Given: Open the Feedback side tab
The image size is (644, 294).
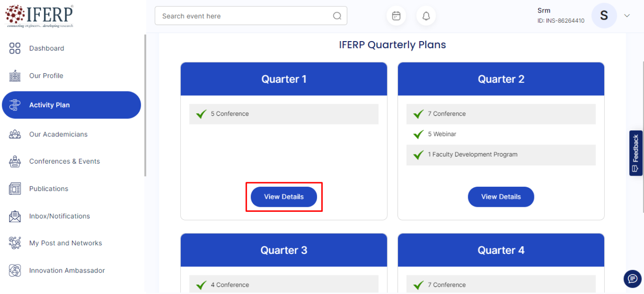Looking at the screenshot, I should (636, 153).
